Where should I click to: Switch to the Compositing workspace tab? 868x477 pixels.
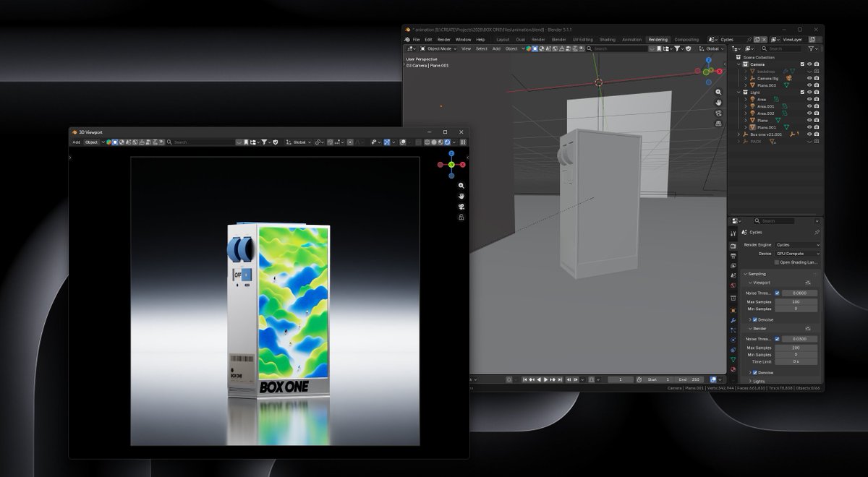686,40
